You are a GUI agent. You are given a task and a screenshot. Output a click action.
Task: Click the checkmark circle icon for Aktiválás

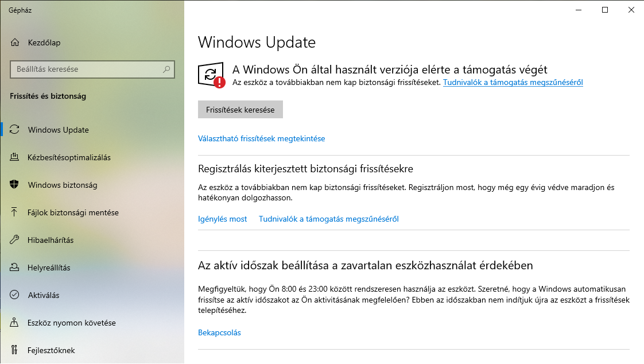[x=14, y=295]
